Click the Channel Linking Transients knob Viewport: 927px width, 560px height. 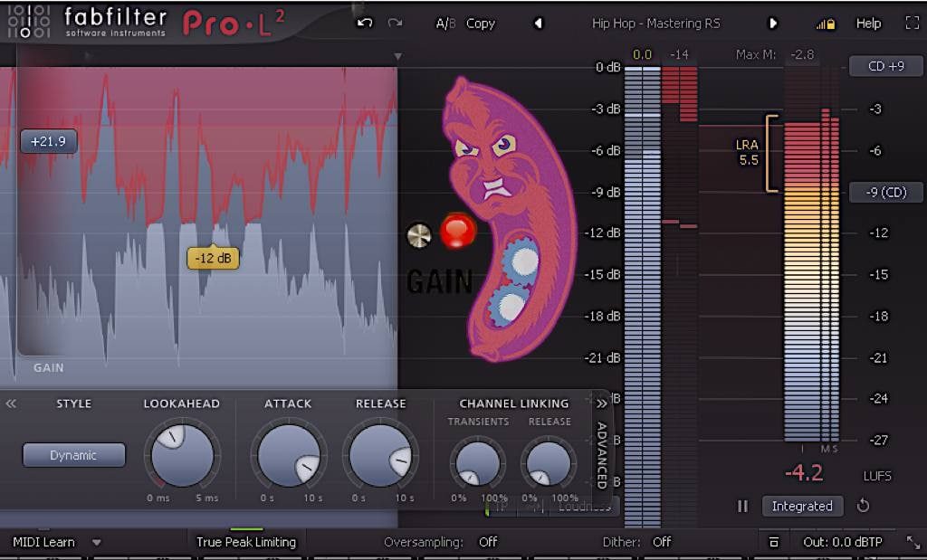(x=478, y=463)
